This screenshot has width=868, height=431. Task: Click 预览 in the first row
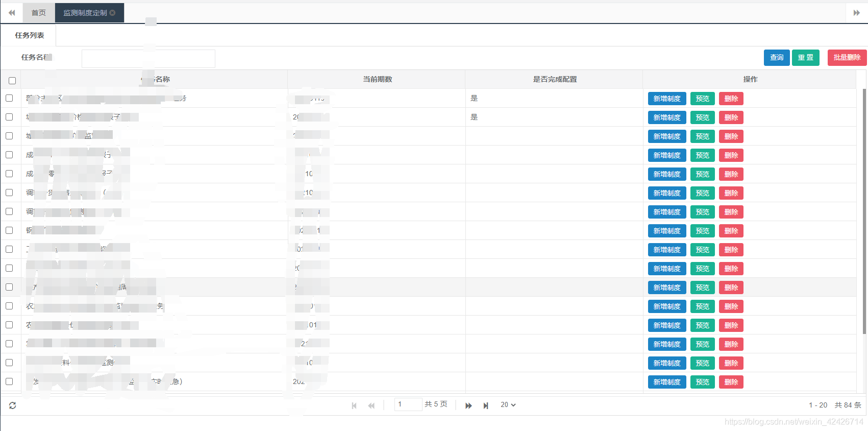[703, 99]
